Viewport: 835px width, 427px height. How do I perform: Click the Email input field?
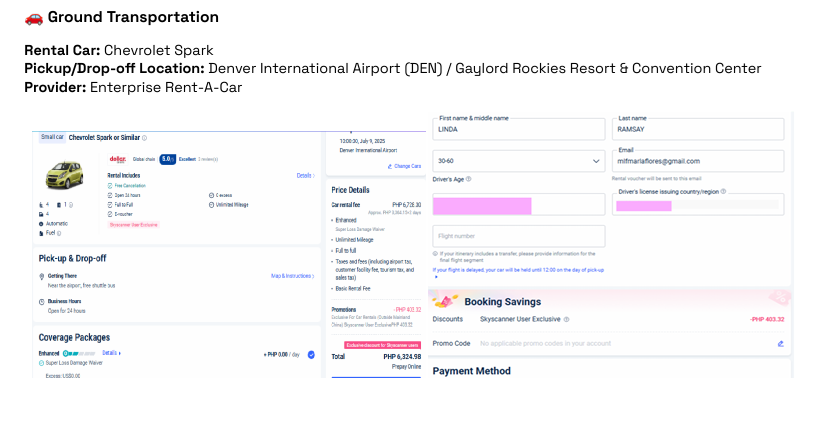[697, 161]
